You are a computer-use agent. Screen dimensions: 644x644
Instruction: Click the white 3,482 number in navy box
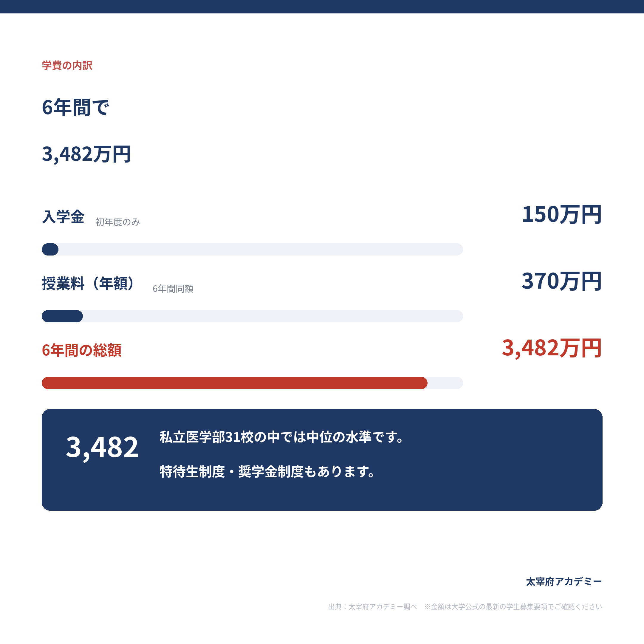(102, 447)
